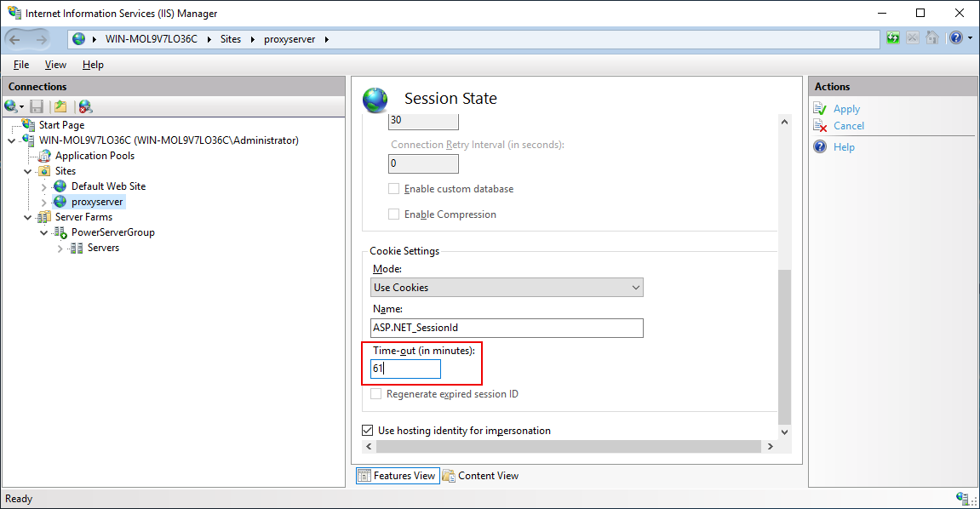Click the scroll up arrow in Session State

(784, 122)
